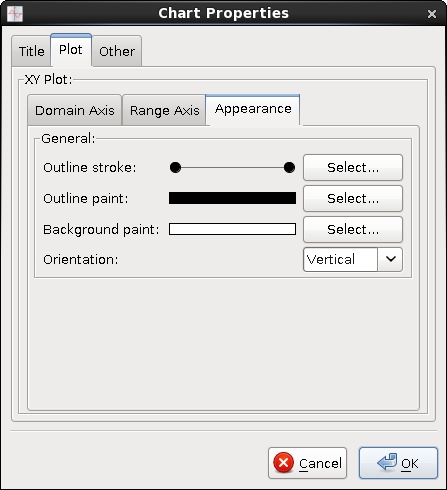Click the chart window icon in title bar
Image resolution: width=447 pixels, height=490 pixels.
[15, 14]
